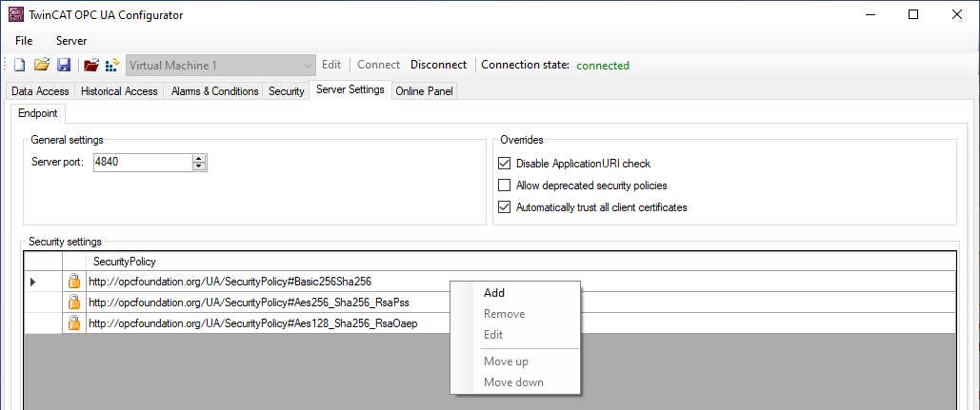Select the Aes128_Sha256_RsaOaep security policy row

click(x=490, y=323)
